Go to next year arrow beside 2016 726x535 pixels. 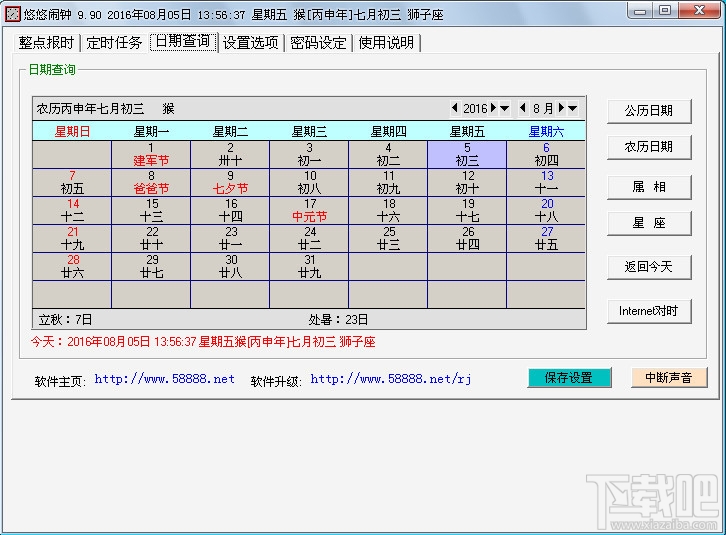(494, 108)
